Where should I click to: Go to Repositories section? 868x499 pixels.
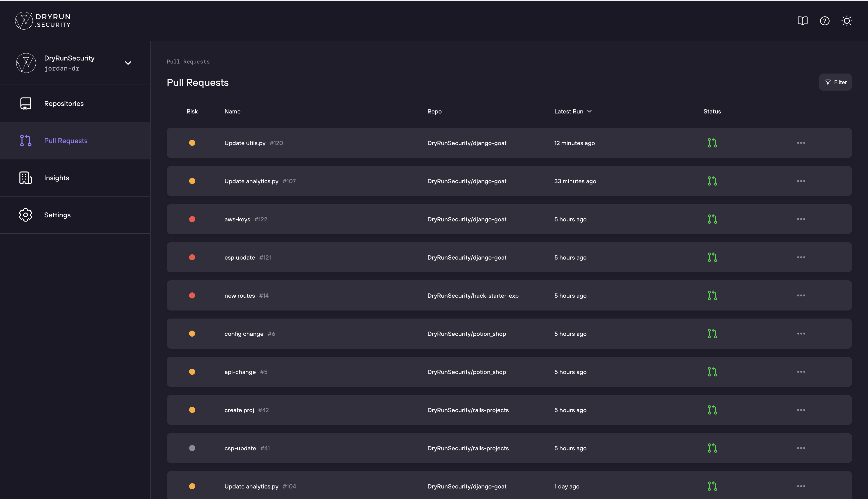(x=64, y=103)
